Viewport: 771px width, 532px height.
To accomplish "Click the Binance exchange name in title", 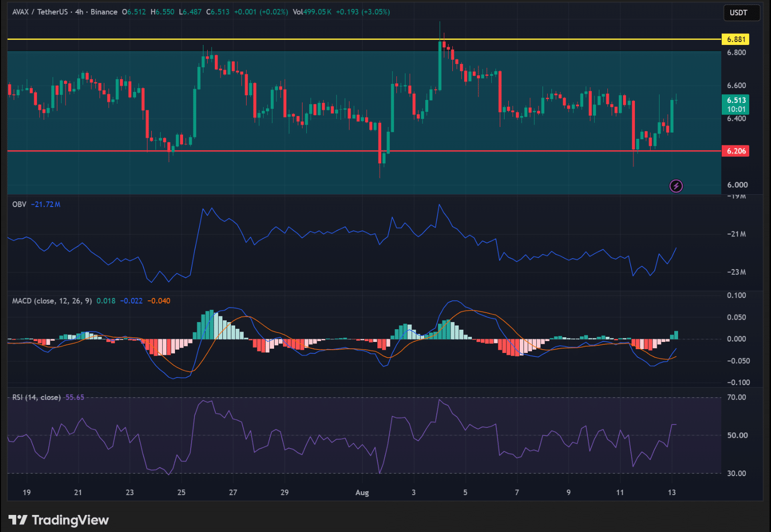I will coord(104,12).
